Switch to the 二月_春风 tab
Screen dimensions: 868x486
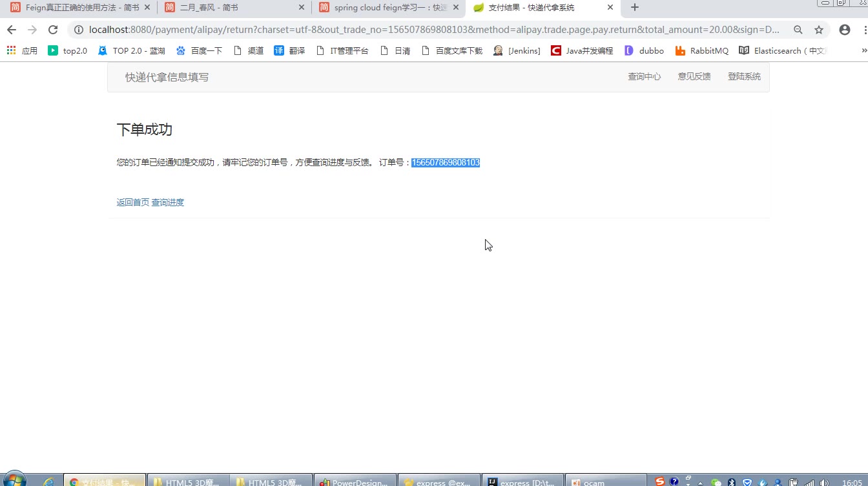point(232,8)
